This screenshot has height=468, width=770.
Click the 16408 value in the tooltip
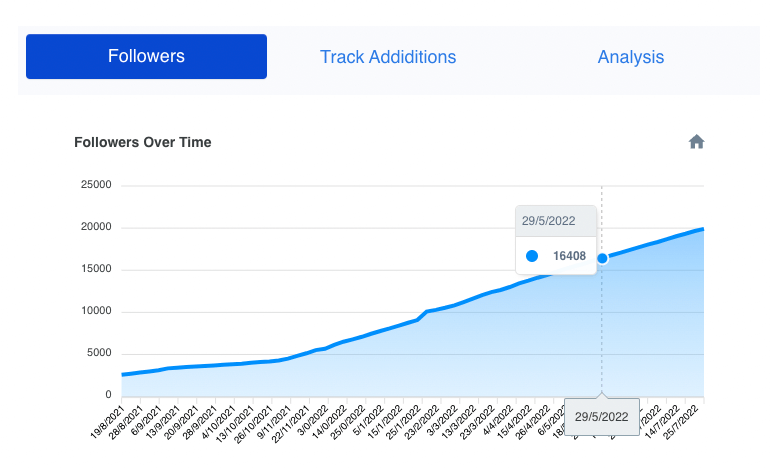point(569,256)
